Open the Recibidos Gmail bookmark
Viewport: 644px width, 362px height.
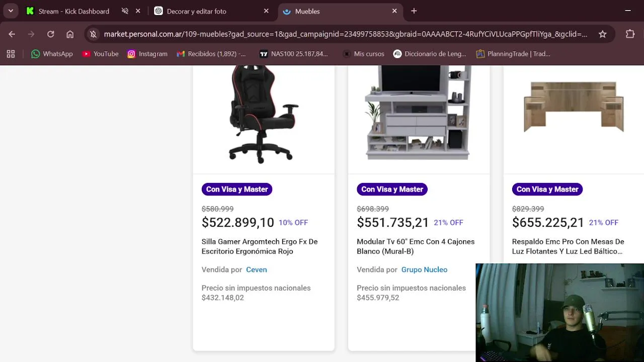point(211,54)
